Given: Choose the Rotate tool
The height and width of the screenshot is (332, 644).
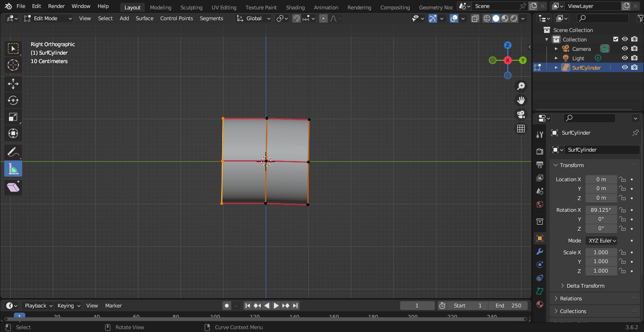Looking at the screenshot, I should [13, 100].
